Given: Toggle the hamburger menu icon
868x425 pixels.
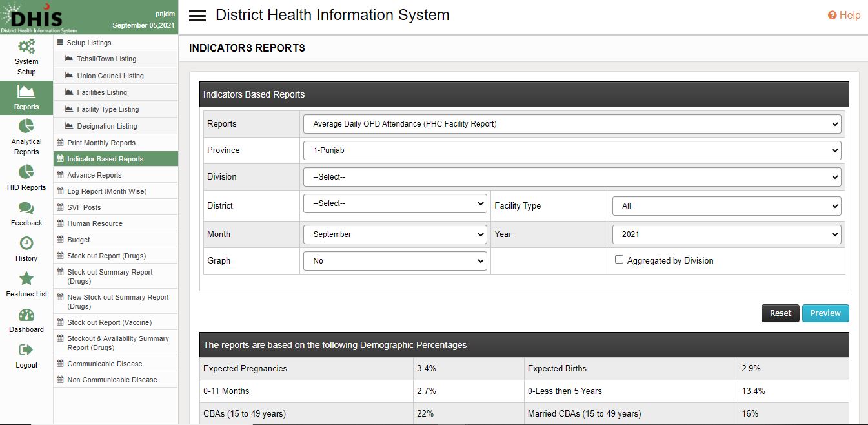Looking at the screenshot, I should point(197,16).
